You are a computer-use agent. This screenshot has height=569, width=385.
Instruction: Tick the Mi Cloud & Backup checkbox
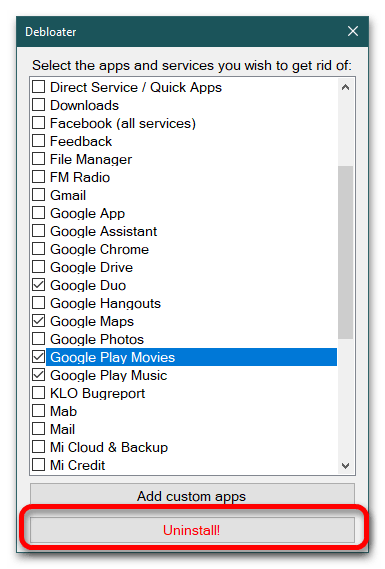(38, 447)
